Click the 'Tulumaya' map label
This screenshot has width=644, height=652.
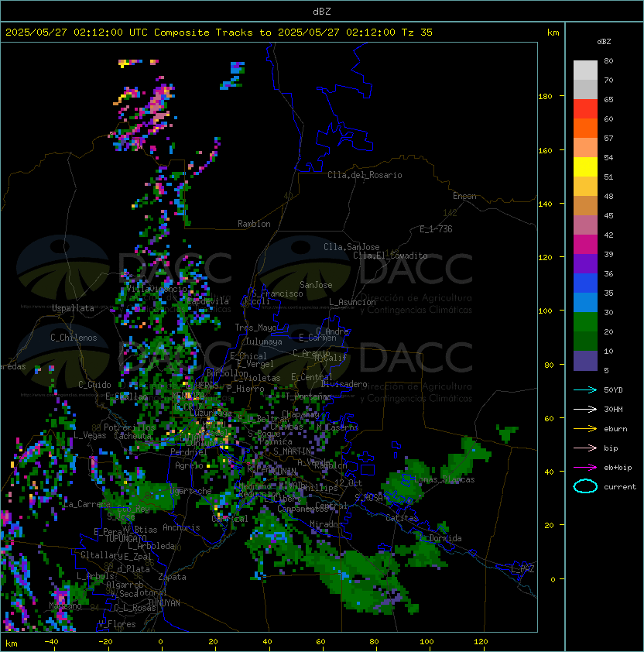pos(264,341)
